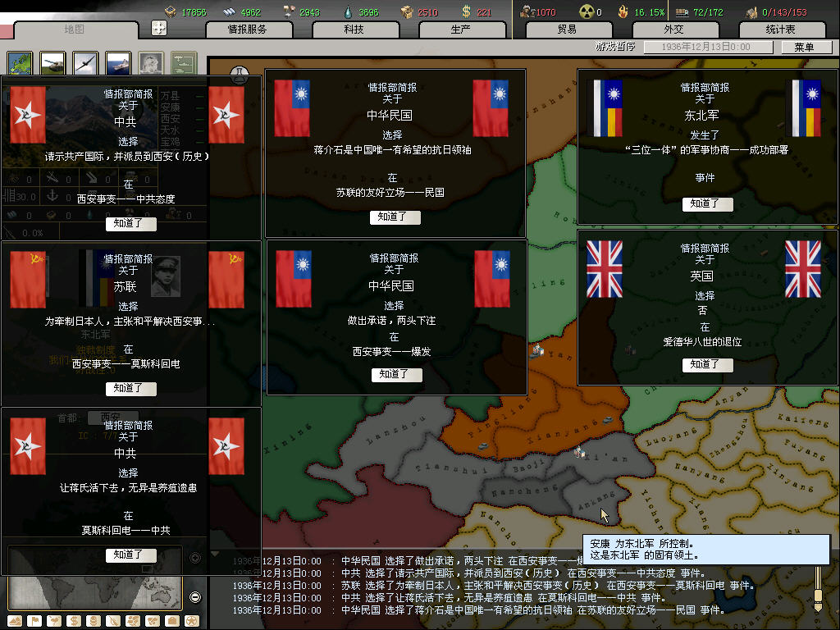Screen dimensions: 840x630
Task: Open the land forces tank icon
Action: tap(52, 63)
